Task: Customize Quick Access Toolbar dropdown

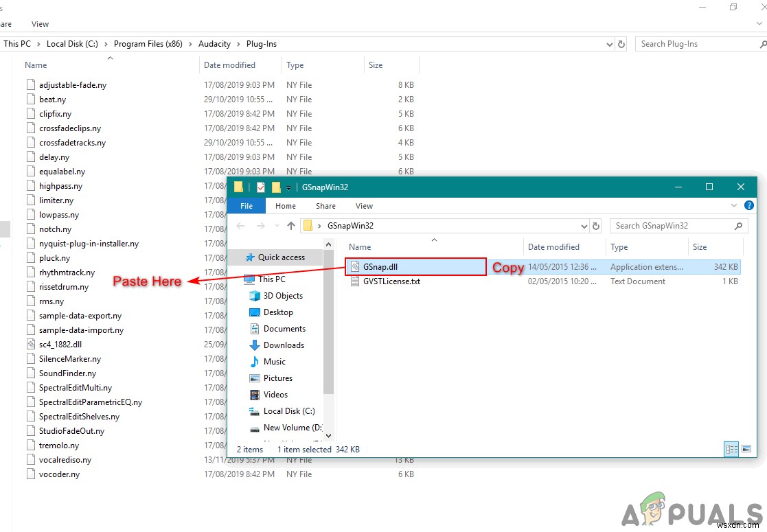Action: (288, 187)
